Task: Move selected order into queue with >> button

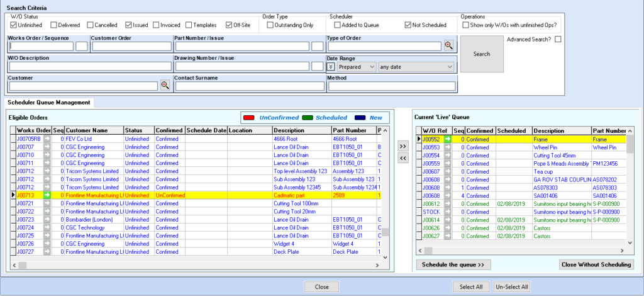Action: pyautogui.click(x=403, y=145)
